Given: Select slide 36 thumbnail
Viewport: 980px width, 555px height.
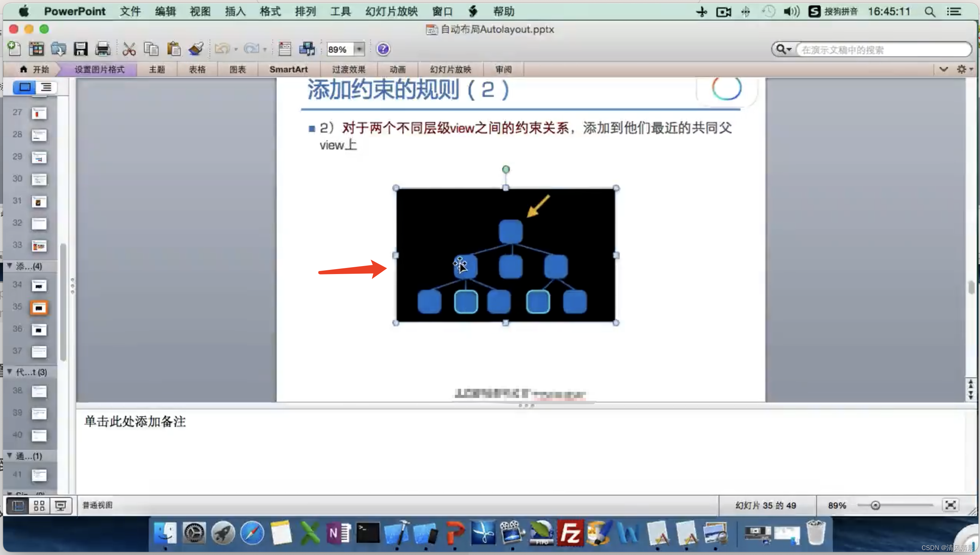Looking at the screenshot, I should 38,330.
